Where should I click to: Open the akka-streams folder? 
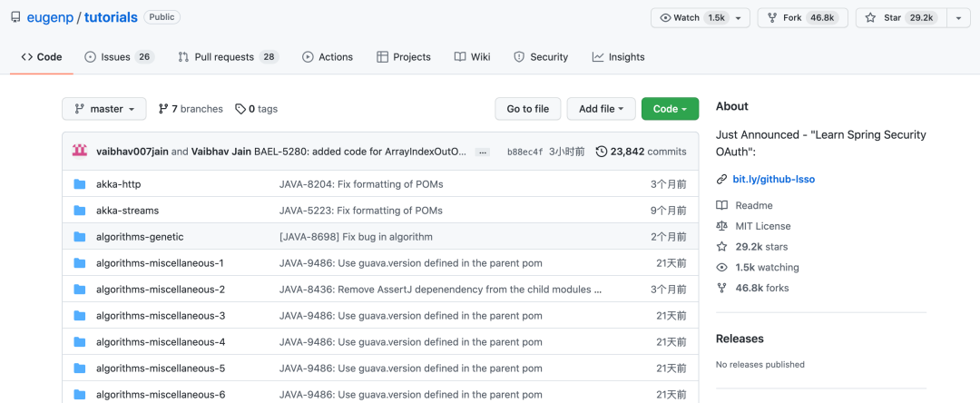[128, 211]
